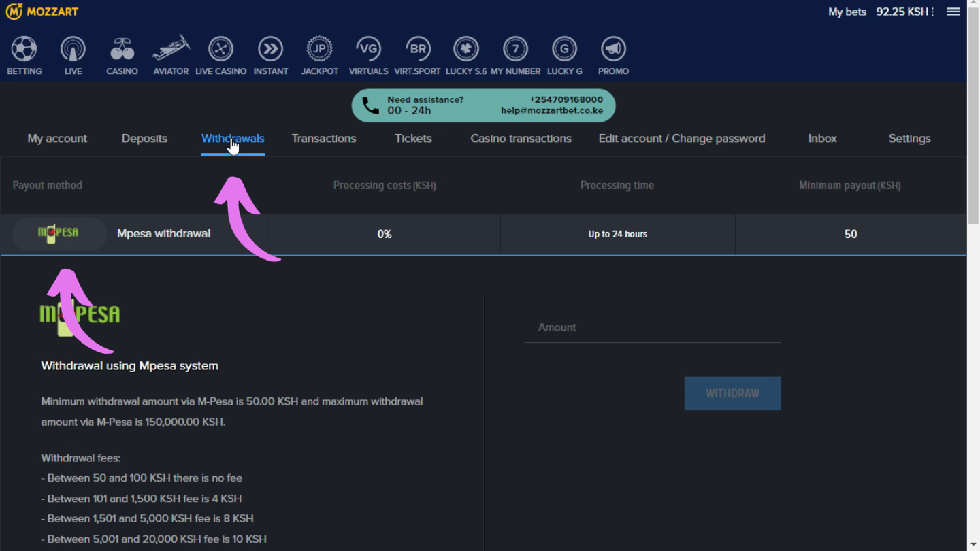Image resolution: width=980 pixels, height=551 pixels.
Task: Open the Live section icon
Action: pos(73,49)
